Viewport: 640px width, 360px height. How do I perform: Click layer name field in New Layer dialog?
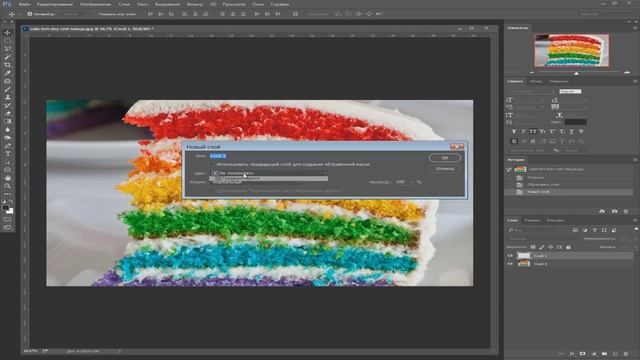click(318, 156)
